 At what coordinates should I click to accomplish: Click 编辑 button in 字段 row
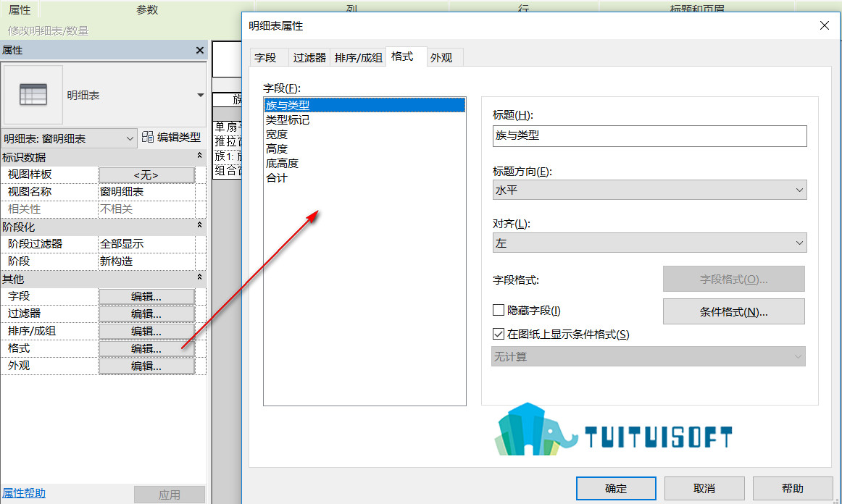[146, 296]
